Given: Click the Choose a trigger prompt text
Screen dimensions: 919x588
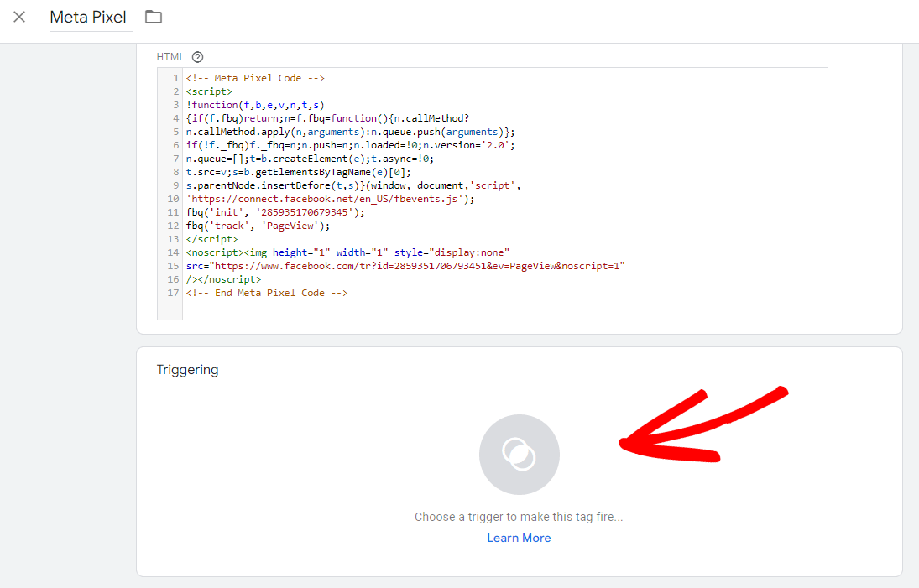Looking at the screenshot, I should [x=519, y=516].
